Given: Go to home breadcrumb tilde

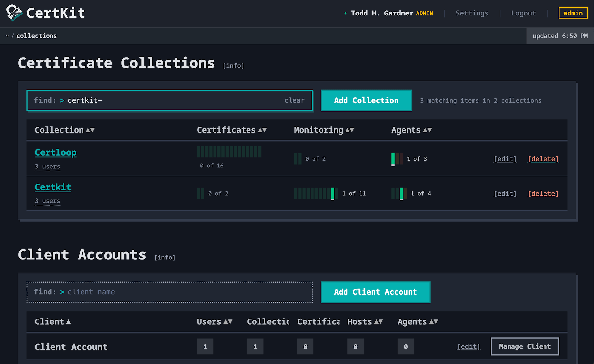Looking at the screenshot, I should tap(7, 36).
